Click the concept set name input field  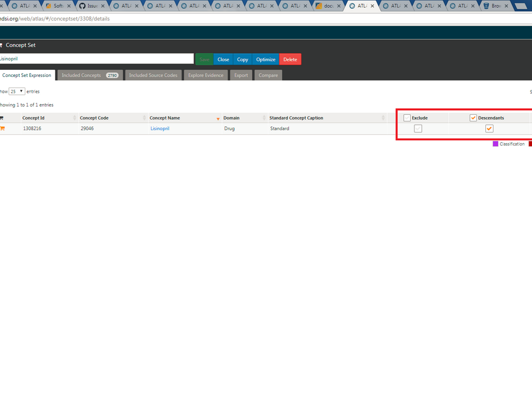(x=96, y=59)
